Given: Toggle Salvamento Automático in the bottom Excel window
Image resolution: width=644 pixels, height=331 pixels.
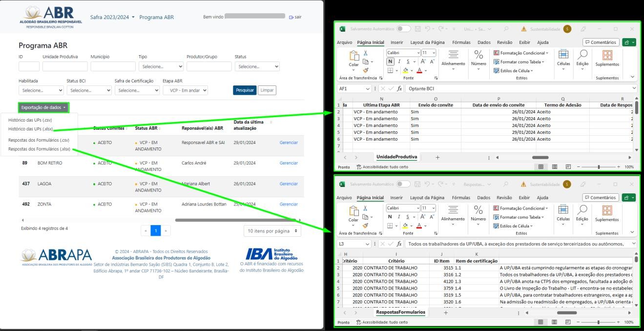Looking at the screenshot, I should 403,185.
